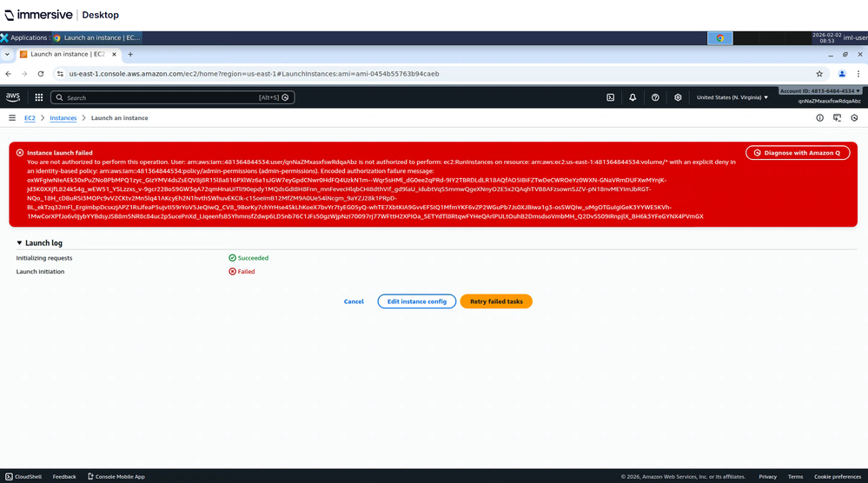This screenshot has width=868, height=483.
Task: Bookmark this page with the star icon
Action: (x=818, y=74)
